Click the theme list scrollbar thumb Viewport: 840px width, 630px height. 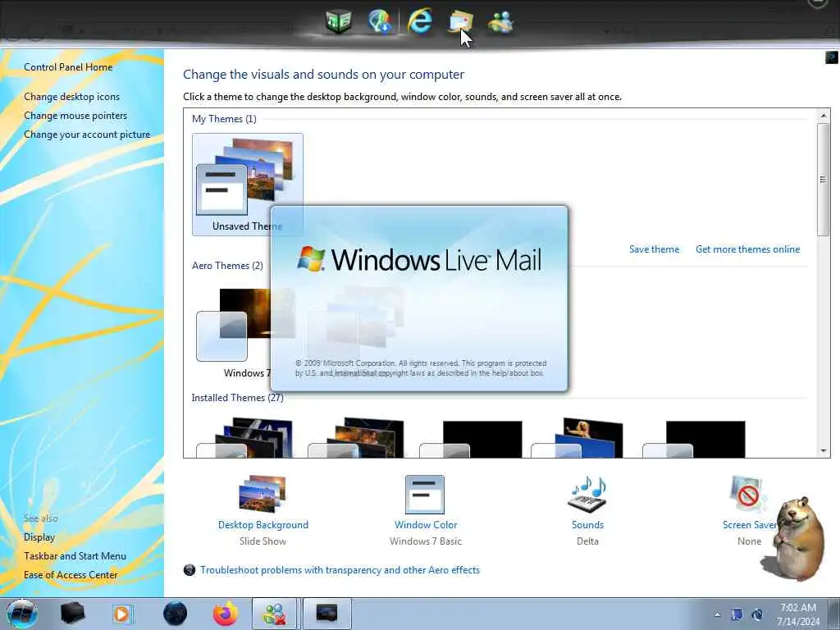823,180
